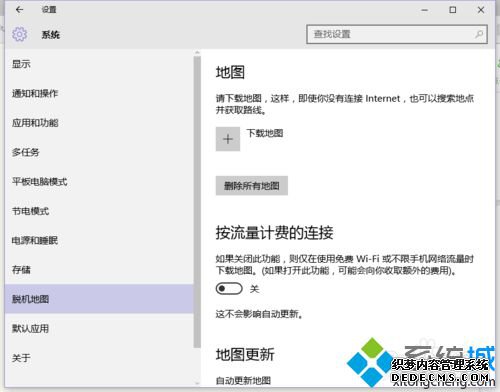This screenshot has height=392, width=500.
Task: Toggle the metered connection switch
Action: coord(229,288)
